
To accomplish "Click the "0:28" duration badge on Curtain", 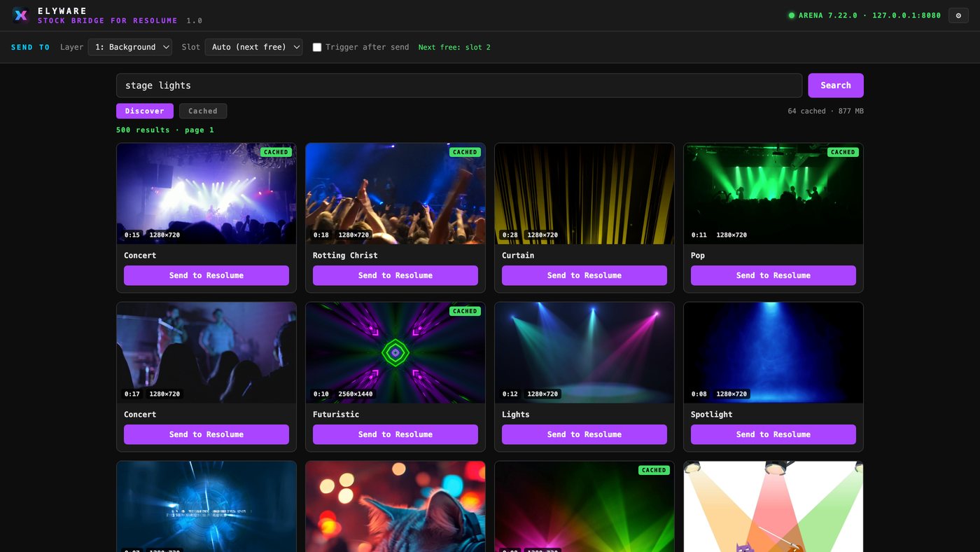I will point(510,235).
